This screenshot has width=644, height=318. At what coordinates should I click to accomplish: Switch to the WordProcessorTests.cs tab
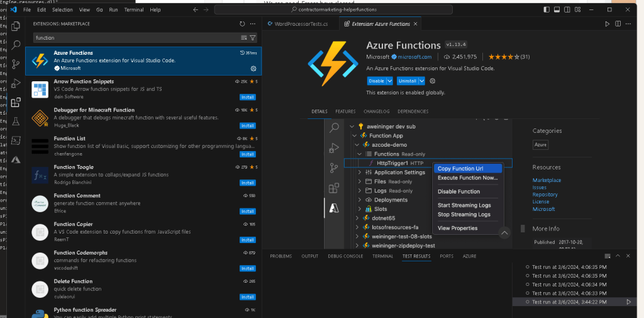click(x=301, y=24)
